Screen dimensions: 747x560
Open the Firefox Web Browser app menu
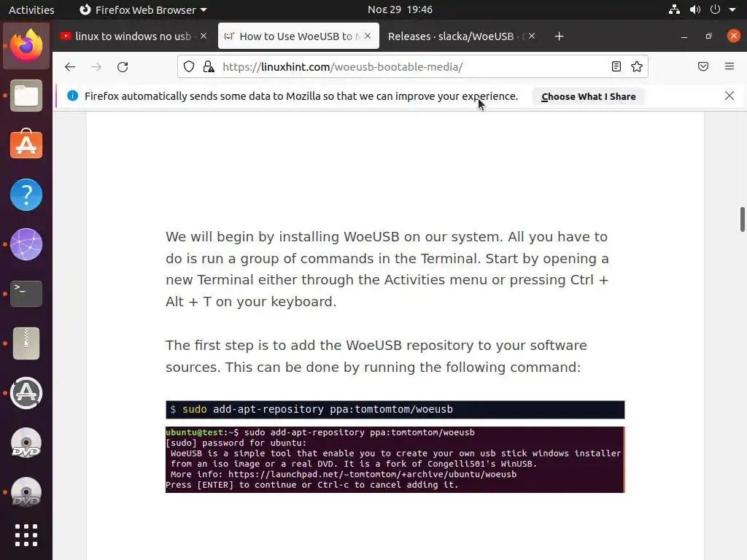pyautogui.click(x=143, y=9)
